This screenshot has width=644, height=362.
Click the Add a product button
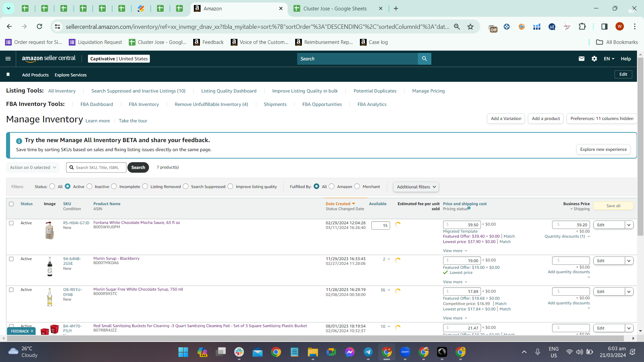pos(546,119)
